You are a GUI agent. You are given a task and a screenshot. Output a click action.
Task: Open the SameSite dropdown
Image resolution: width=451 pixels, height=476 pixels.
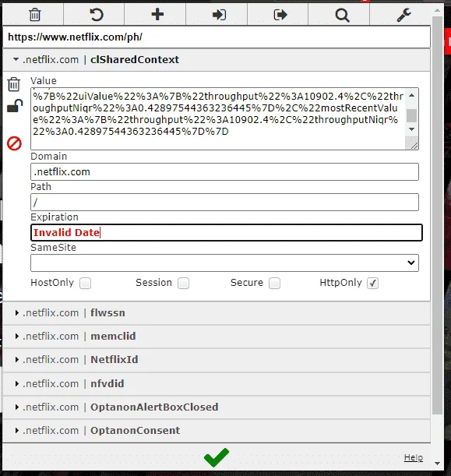(x=224, y=263)
